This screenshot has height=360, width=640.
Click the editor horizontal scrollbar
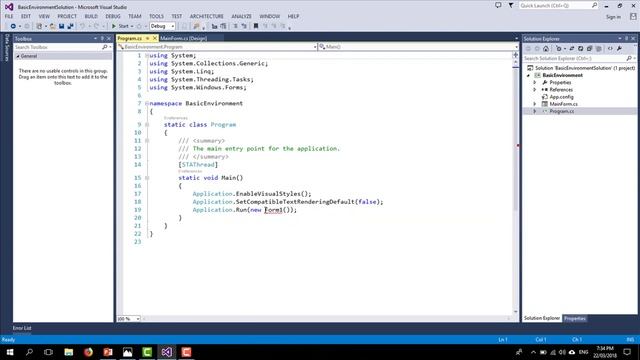[327, 318]
